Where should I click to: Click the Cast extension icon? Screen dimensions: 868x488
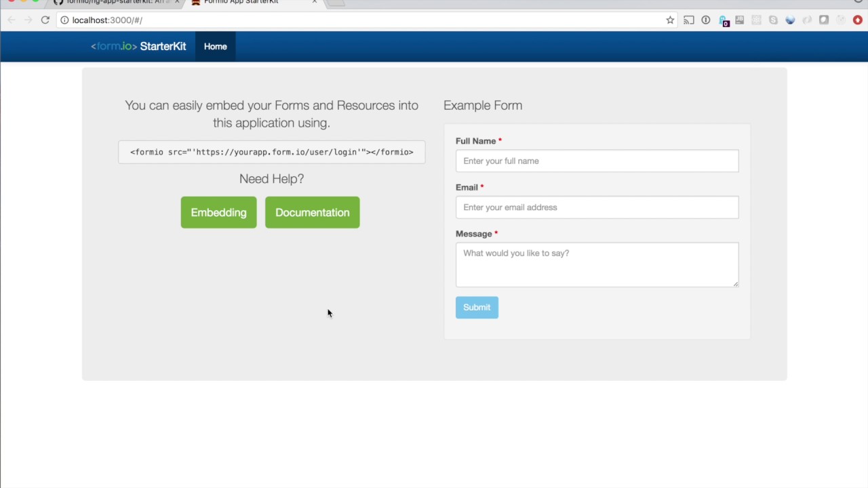[x=689, y=20]
